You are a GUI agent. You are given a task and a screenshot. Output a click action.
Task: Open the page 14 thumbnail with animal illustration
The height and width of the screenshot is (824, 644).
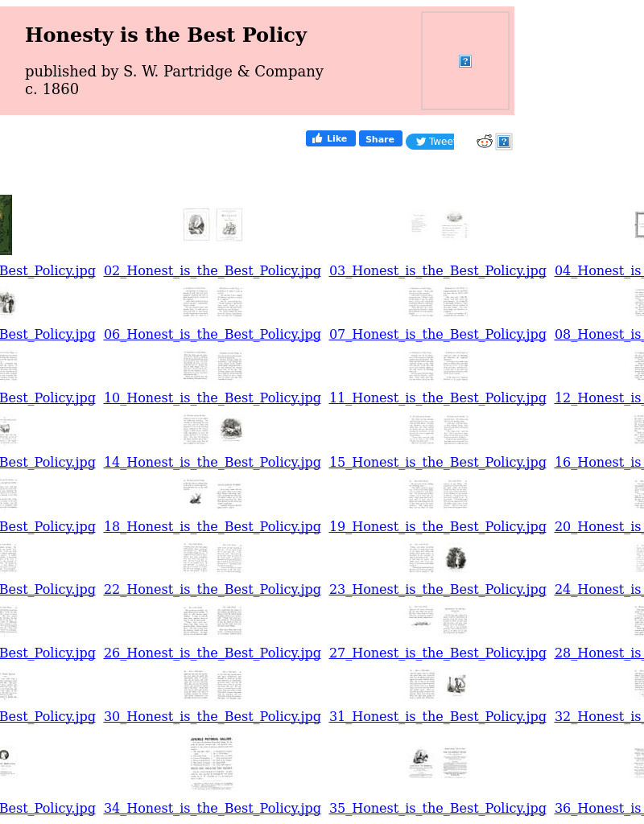click(213, 429)
